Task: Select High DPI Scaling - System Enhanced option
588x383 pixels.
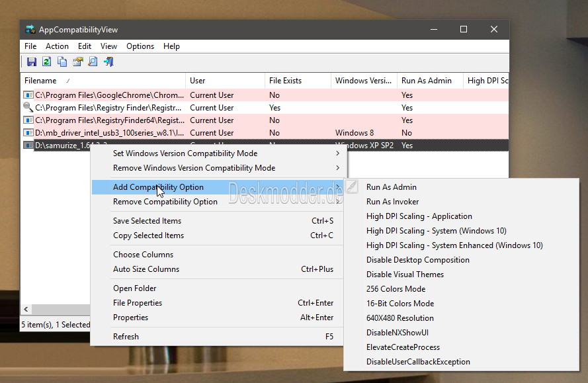Action: coord(461,245)
